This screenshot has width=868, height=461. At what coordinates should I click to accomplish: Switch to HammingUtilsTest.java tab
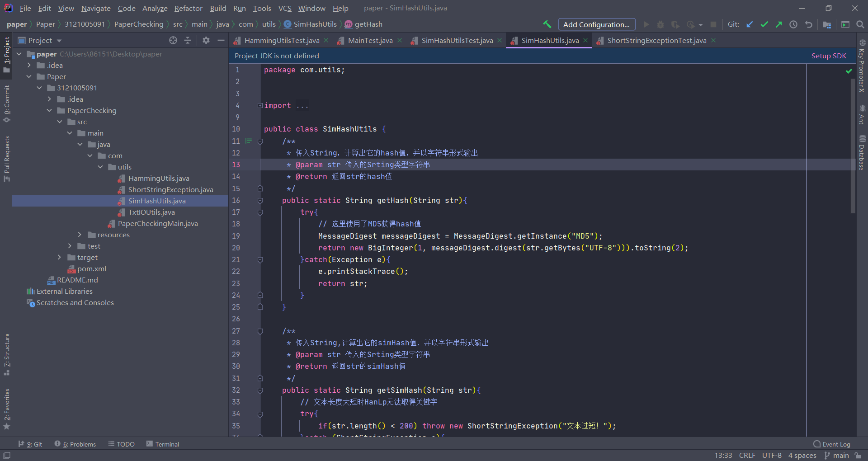[282, 40]
